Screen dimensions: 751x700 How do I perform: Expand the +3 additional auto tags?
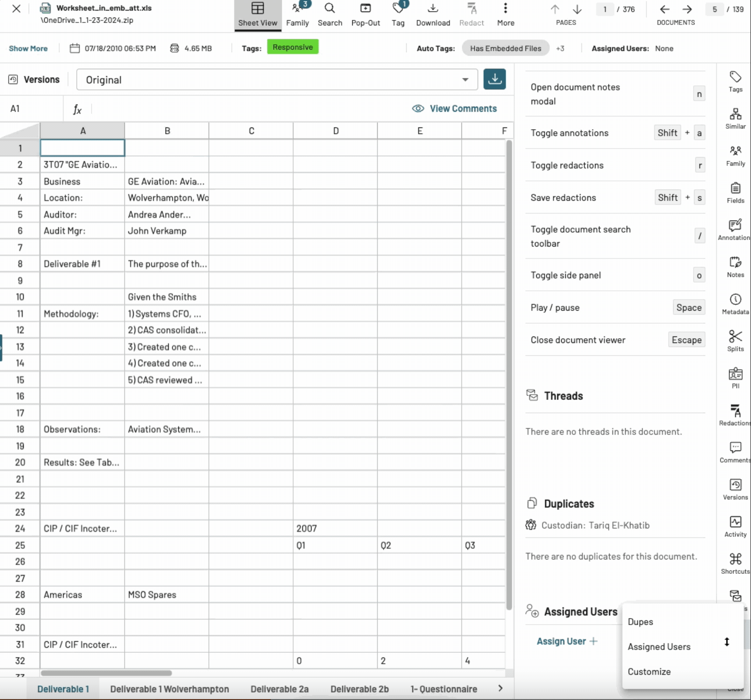tap(560, 49)
